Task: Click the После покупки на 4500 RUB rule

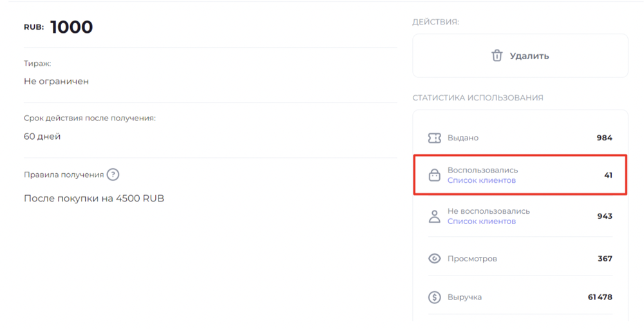Action: (94, 198)
